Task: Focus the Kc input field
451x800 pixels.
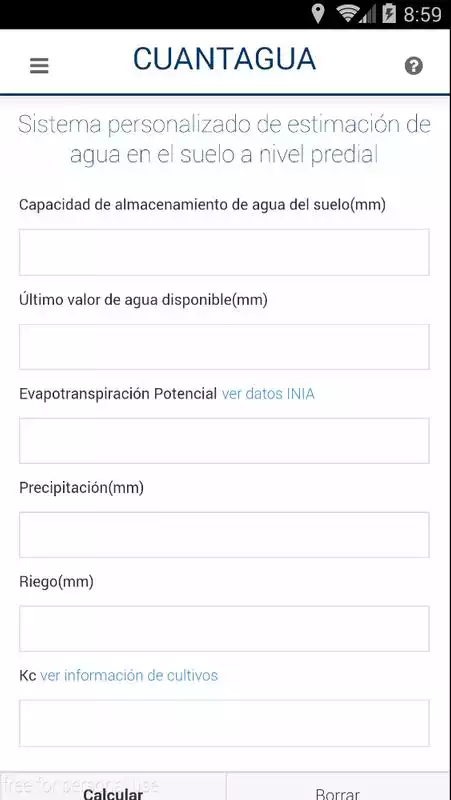Action: coord(224,723)
